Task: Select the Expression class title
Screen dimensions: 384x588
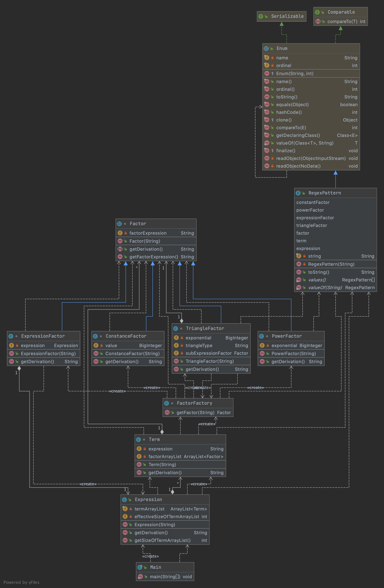Action: pos(148,499)
